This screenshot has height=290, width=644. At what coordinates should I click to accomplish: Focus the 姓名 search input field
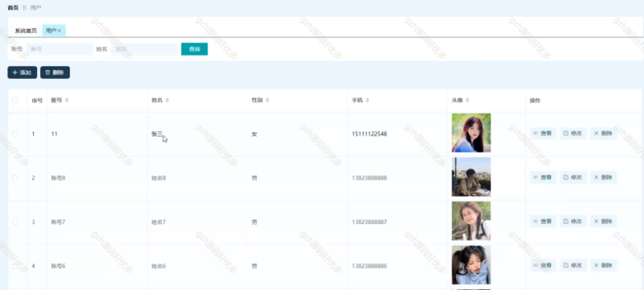click(x=144, y=49)
